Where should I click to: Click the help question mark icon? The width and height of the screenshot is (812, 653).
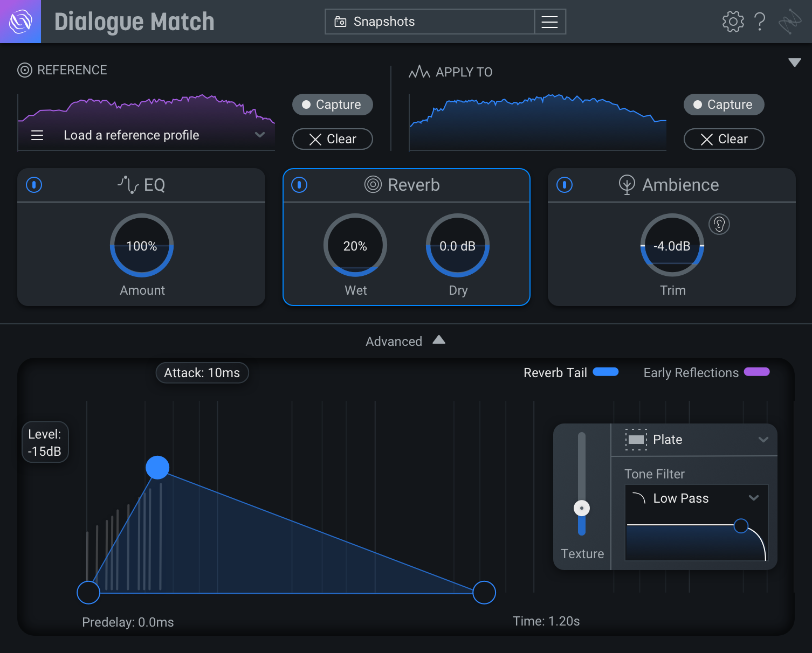pyautogui.click(x=760, y=22)
